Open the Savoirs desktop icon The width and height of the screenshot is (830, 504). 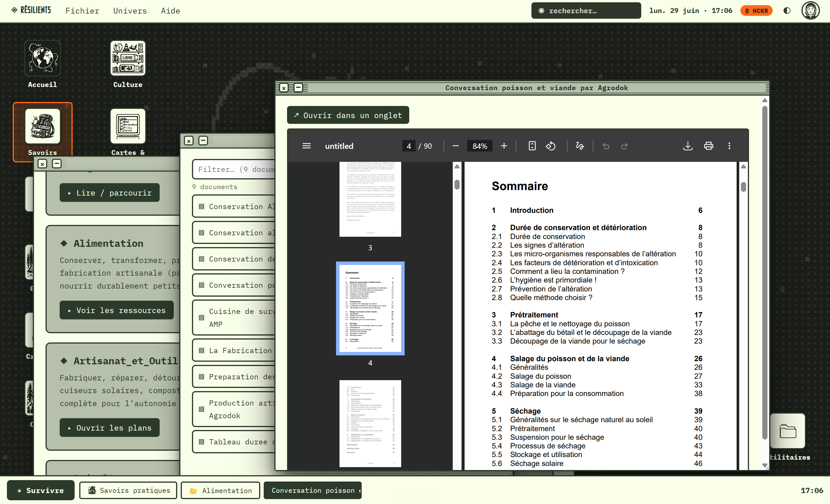42,132
